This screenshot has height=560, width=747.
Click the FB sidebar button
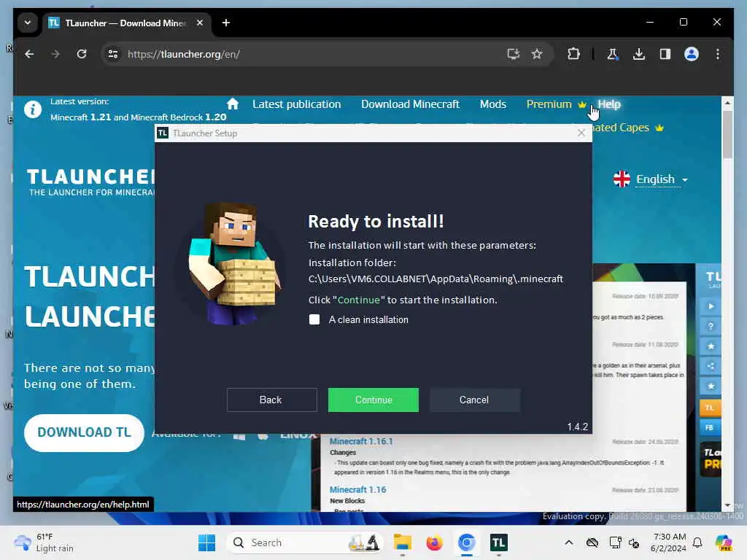tap(710, 427)
